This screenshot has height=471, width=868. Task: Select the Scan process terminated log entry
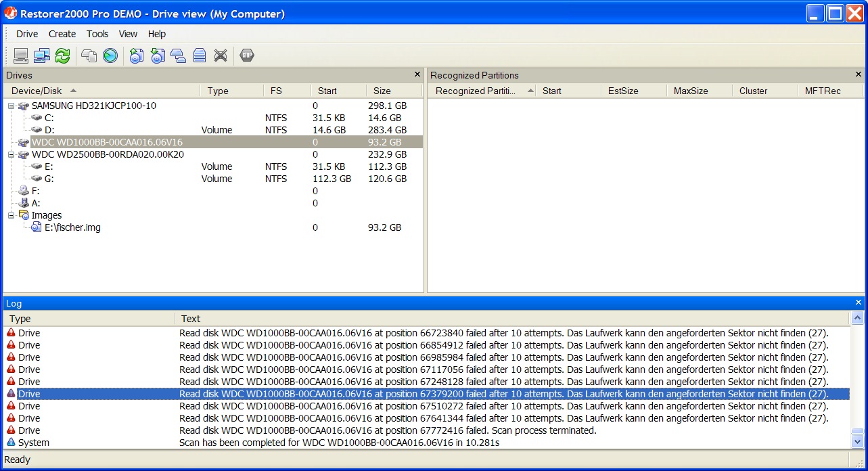coord(428,430)
